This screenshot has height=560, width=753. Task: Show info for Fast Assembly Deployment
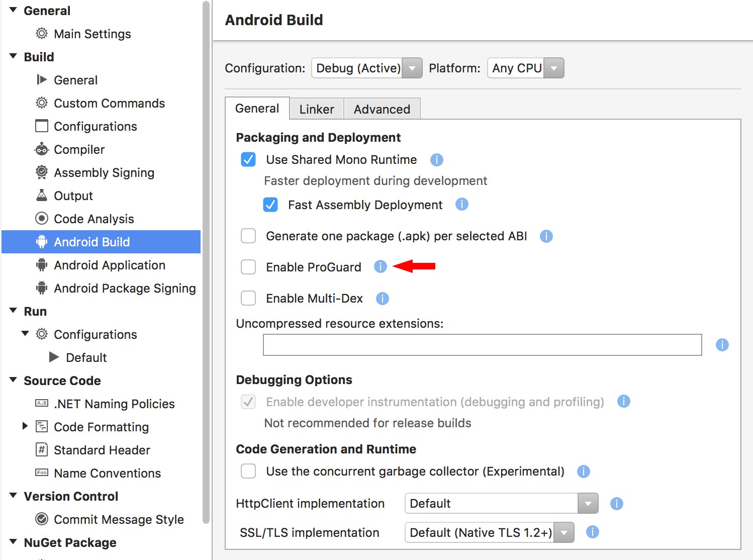(462, 204)
